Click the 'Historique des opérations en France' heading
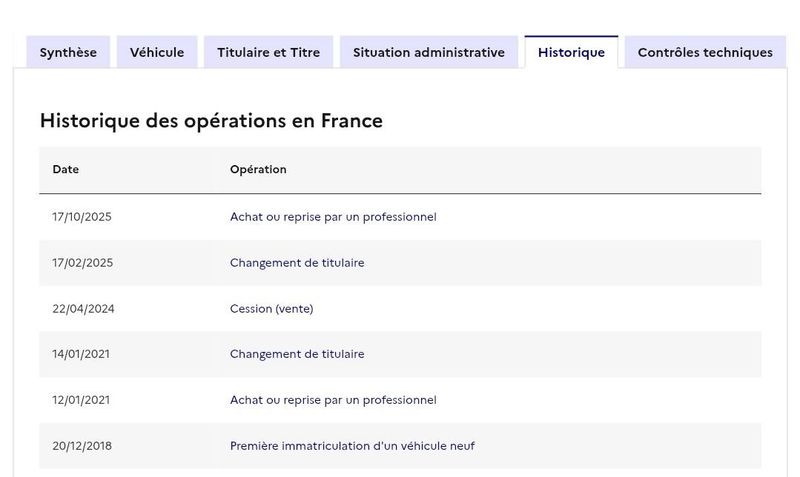 click(x=211, y=121)
